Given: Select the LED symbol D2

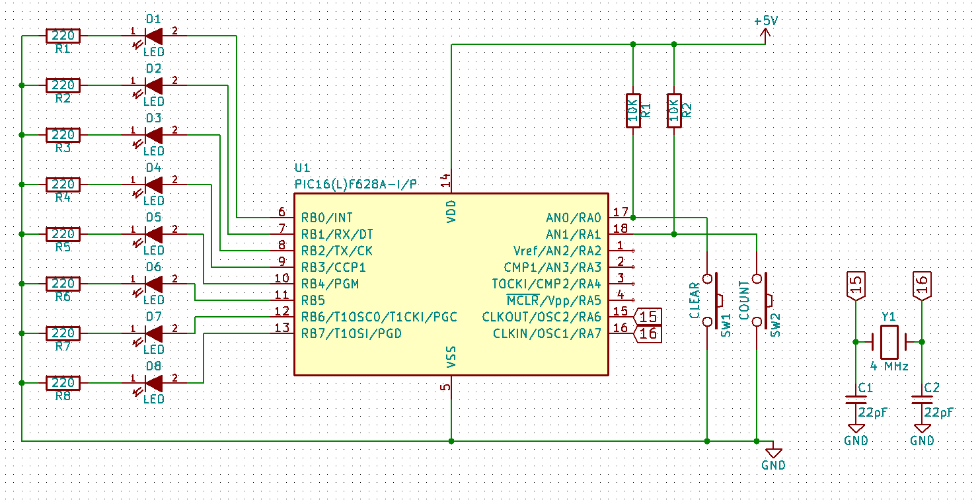Looking at the screenshot, I should [153, 85].
